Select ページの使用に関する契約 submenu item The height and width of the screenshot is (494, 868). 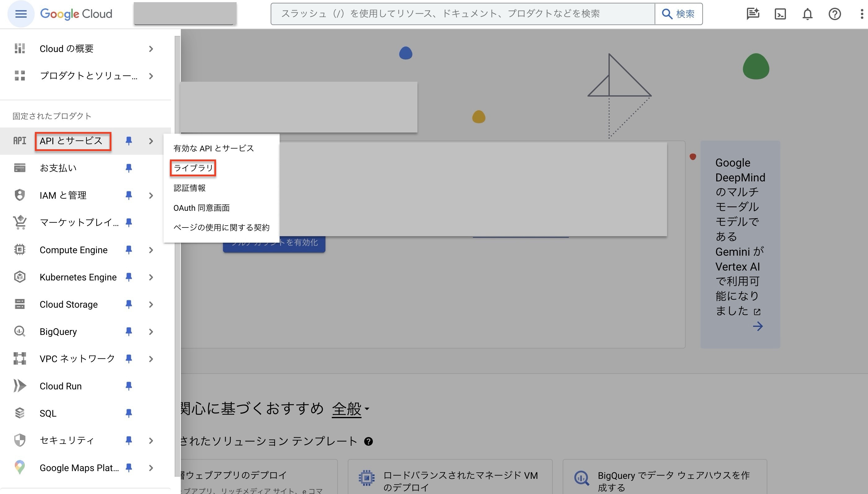click(x=221, y=227)
